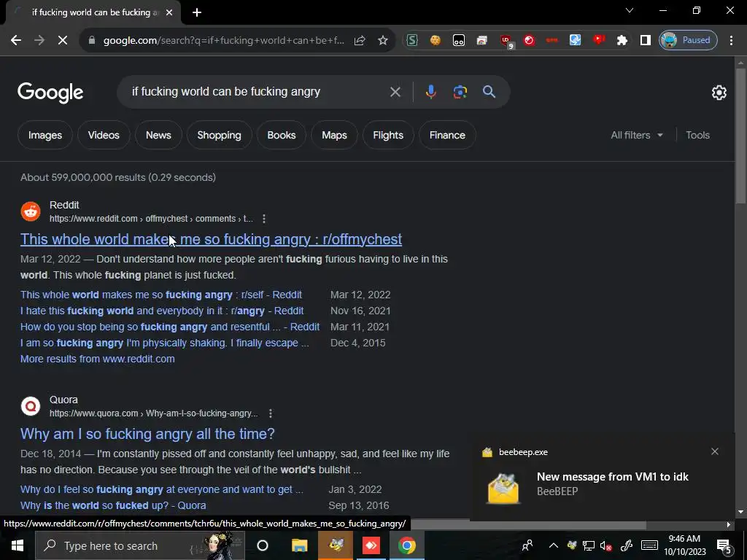Image resolution: width=747 pixels, height=560 pixels.
Task: Open the Paused profile button
Action: coord(688,41)
